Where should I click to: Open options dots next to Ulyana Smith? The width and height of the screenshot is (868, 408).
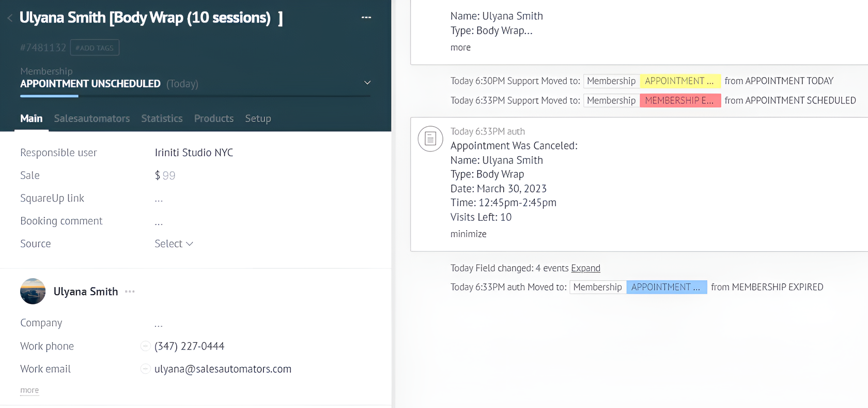(130, 292)
